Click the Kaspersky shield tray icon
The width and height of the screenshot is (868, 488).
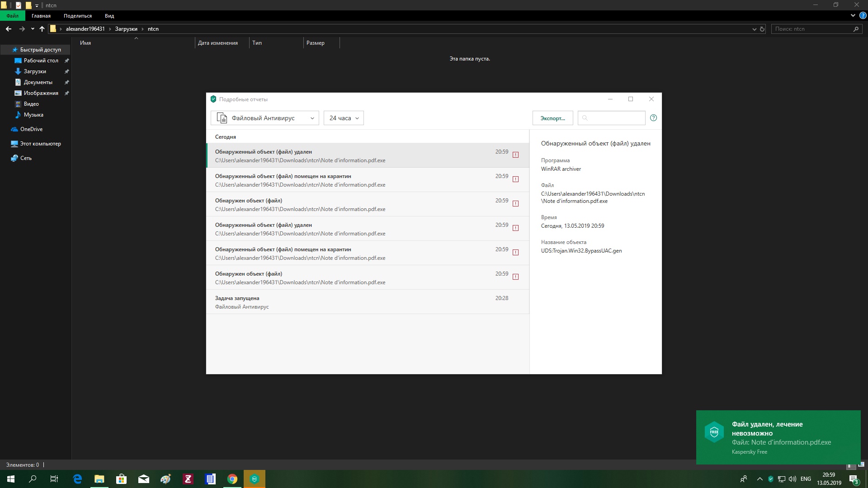[x=771, y=479]
